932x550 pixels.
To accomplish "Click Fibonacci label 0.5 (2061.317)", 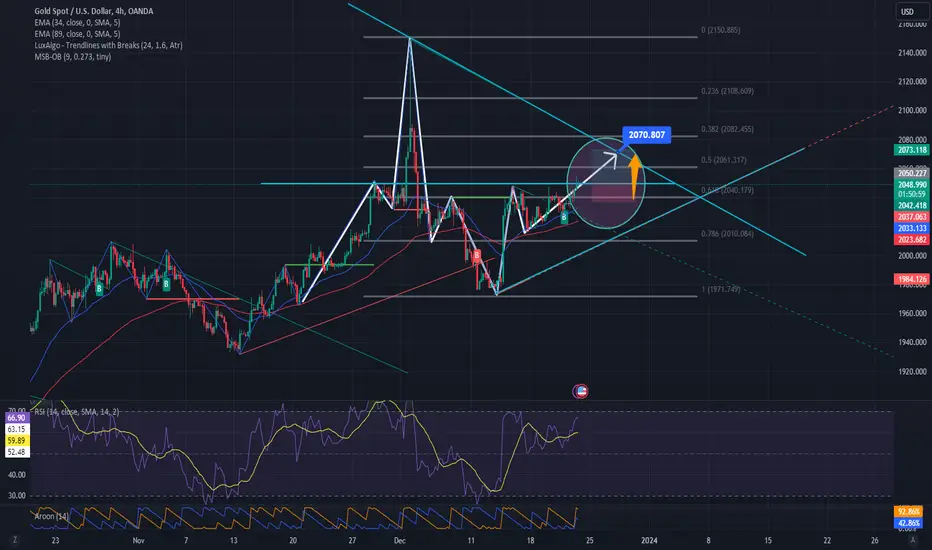I will [x=723, y=160].
